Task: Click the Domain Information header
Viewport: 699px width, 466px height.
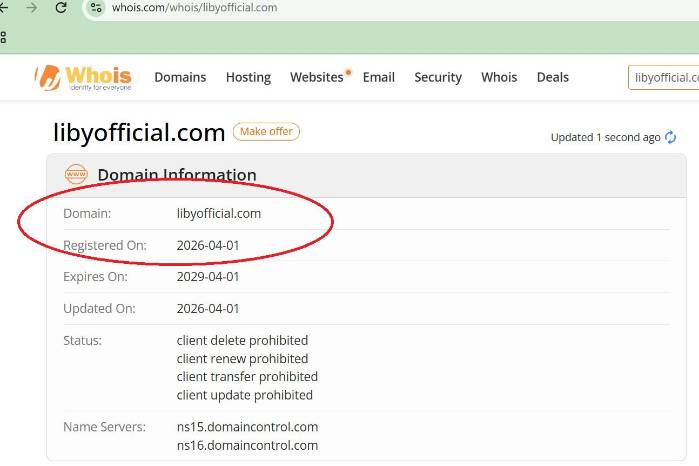Action: click(x=177, y=175)
